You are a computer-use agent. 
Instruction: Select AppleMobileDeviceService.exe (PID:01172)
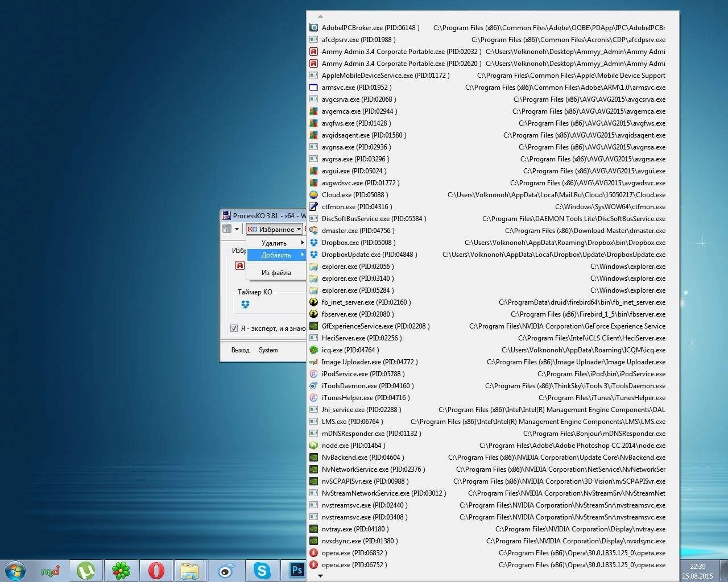(493, 75)
